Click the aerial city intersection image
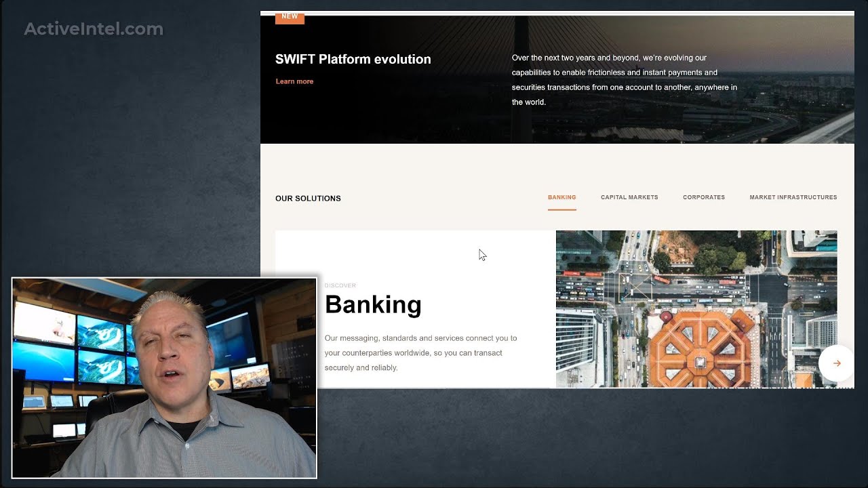 [x=696, y=309]
